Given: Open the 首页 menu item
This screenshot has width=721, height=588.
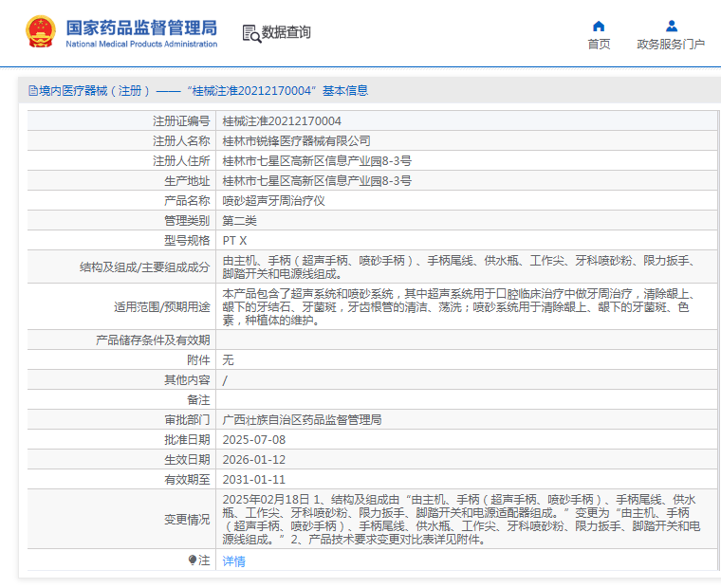Looking at the screenshot, I should click(x=599, y=44).
